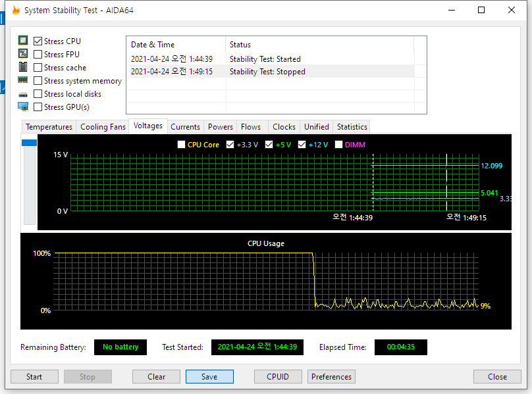The image size is (532, 394).
Task: Switch to the Cooling Fans tab
Action: click(x=103, y=127)
